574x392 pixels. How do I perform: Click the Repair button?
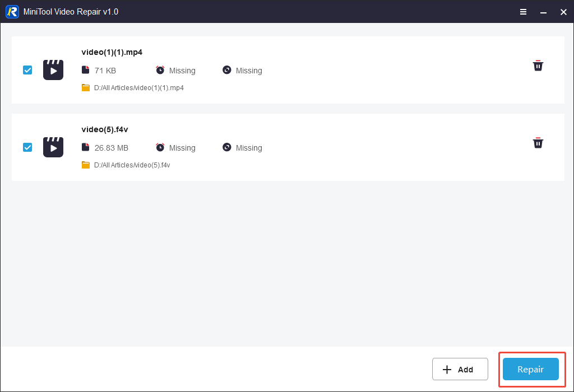[x=530, y=370]
